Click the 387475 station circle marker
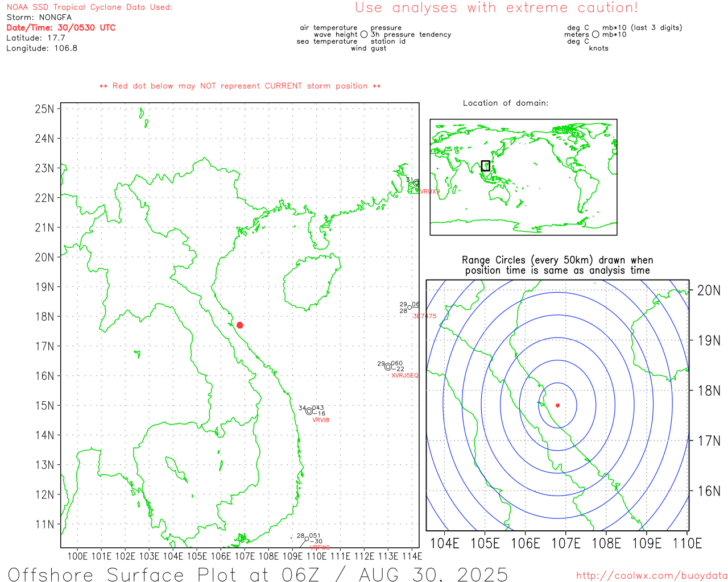The width and height of the screenshot is (728, 582). pyautogui.click(x=409, y=307)
